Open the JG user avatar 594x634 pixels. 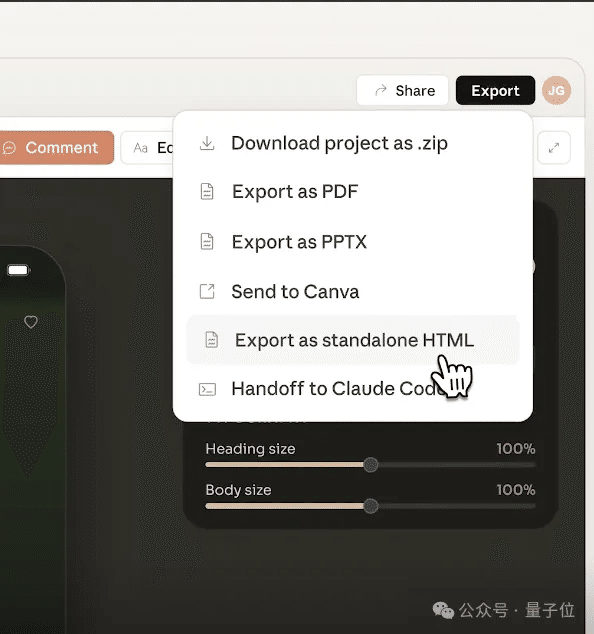pyautogui.click(x=556, y=90)
